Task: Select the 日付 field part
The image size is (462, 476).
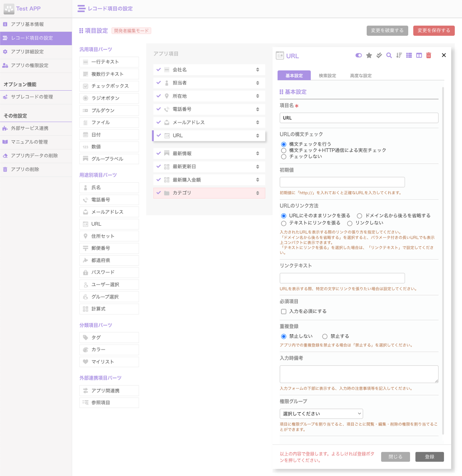Action: point(109,135)
